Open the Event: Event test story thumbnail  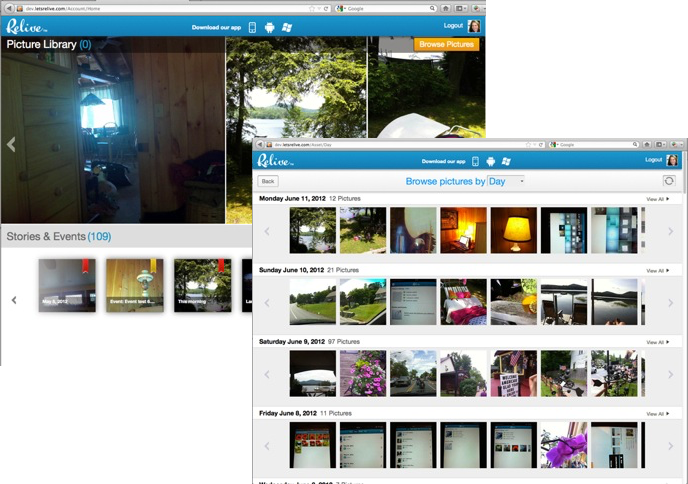click(x=135, y=285)
